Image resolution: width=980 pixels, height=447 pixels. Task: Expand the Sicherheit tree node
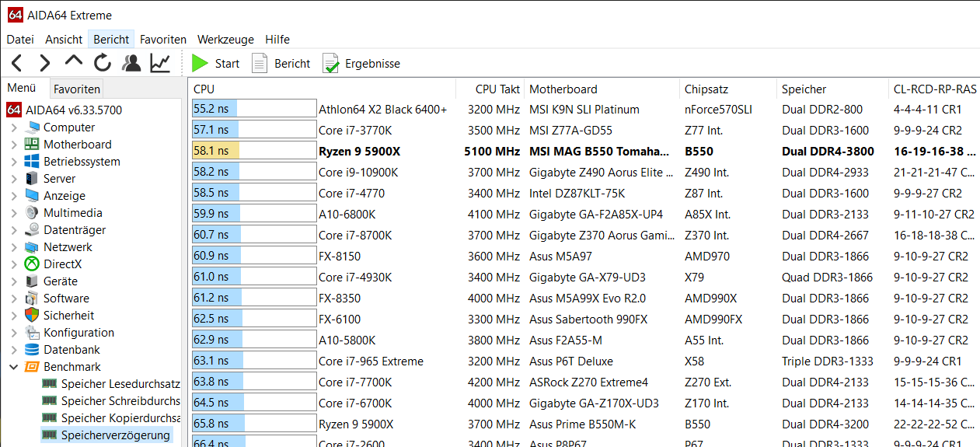point(14,316)
